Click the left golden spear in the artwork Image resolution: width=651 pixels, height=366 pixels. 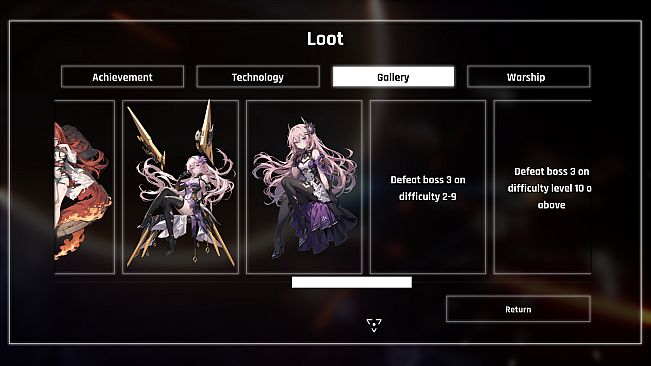tap(145, 137)
